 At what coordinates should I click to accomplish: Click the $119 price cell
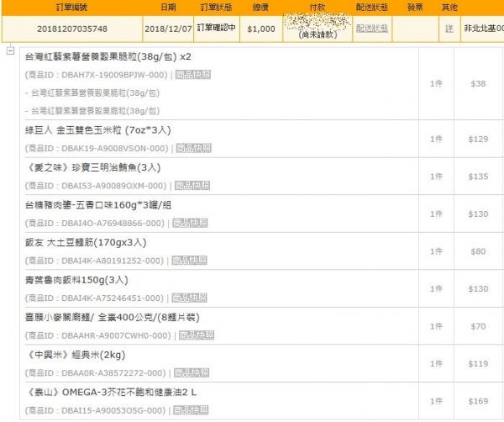(478, 363)
